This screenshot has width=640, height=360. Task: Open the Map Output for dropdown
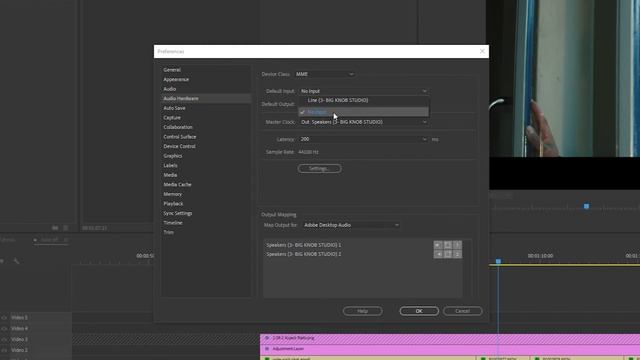pos(351,225)
